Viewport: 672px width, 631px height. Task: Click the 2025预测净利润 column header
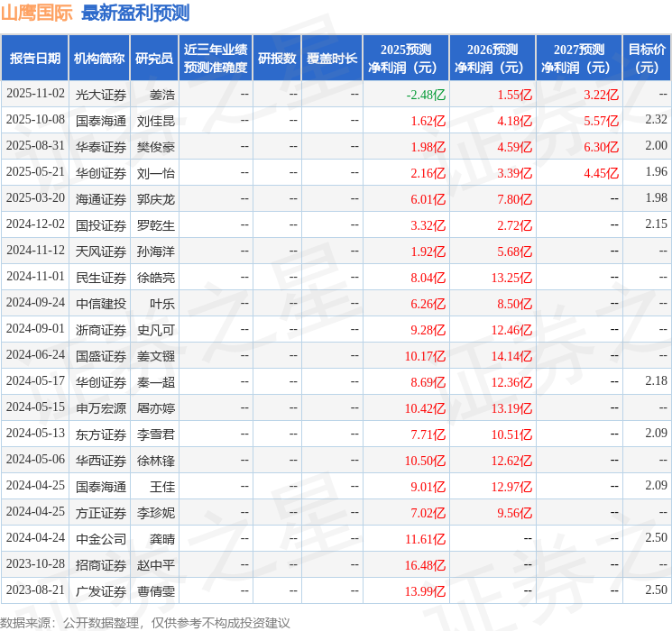pyautogui.click(x=405, y=59)
